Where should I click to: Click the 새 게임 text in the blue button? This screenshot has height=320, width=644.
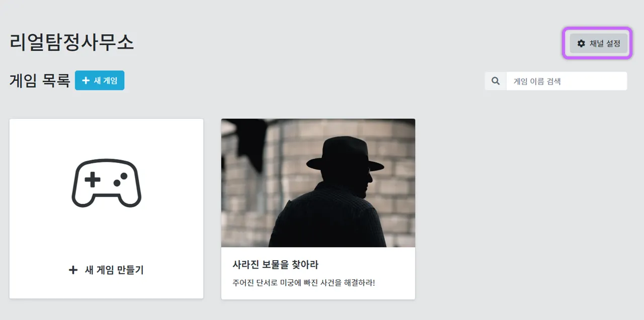[106, 81]
